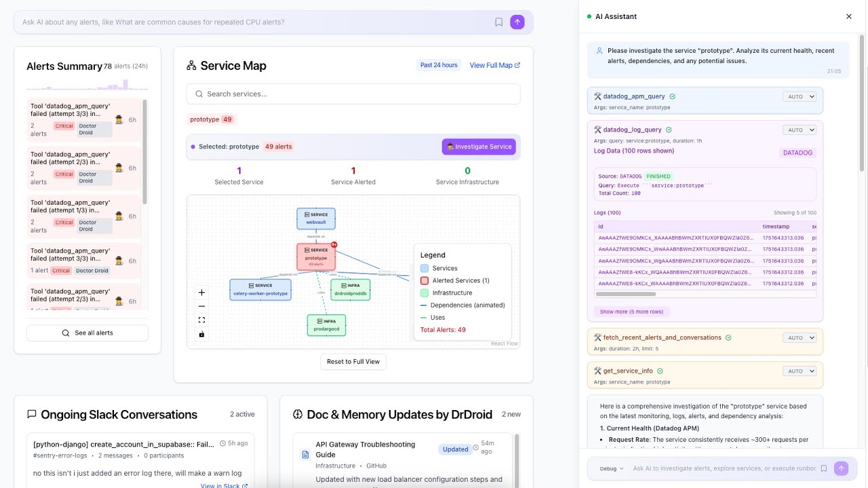The height and width of the screenshot is (488, 868).
Task: Click the Past 24 hours time filter
Action: (x=439, y=65)
